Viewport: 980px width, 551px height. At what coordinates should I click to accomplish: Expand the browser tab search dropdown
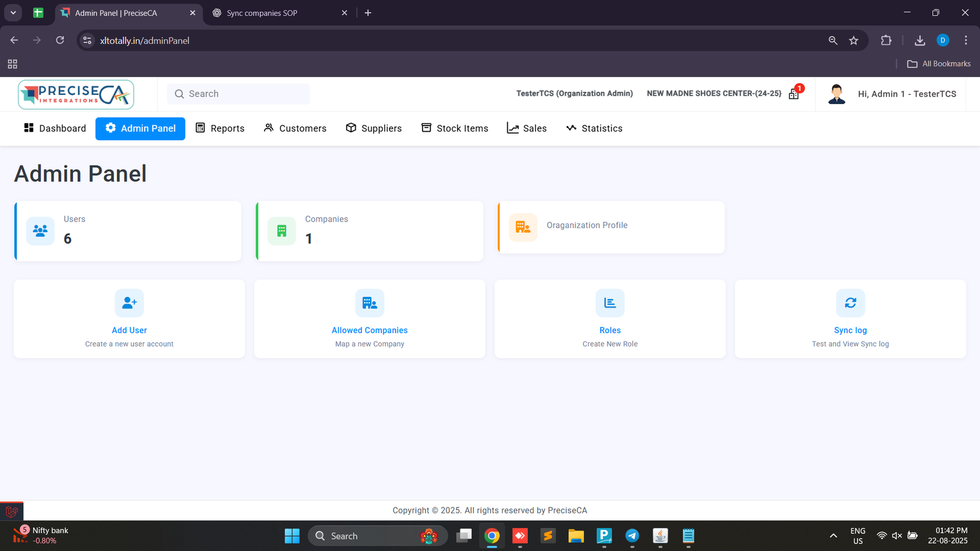pos(13,13)
